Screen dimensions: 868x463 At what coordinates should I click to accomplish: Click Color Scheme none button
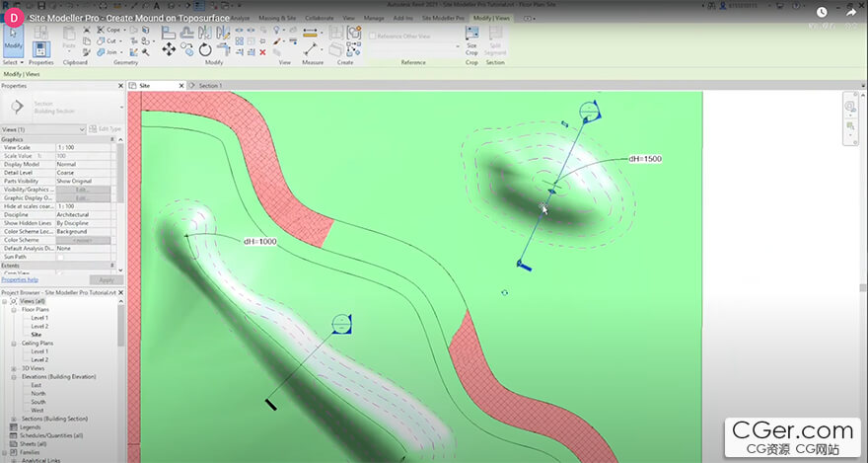pos(83,240)
